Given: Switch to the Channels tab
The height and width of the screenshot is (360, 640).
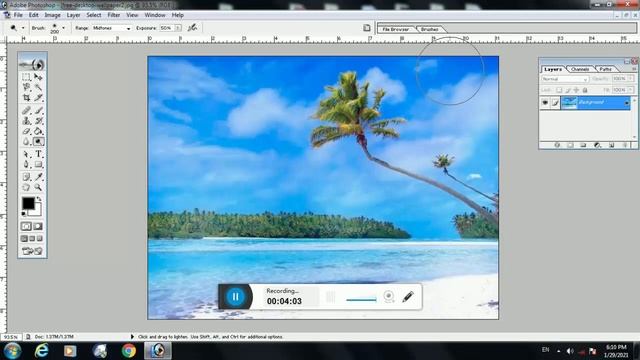Looking at the screenshot, I should (x=580, y=69).
